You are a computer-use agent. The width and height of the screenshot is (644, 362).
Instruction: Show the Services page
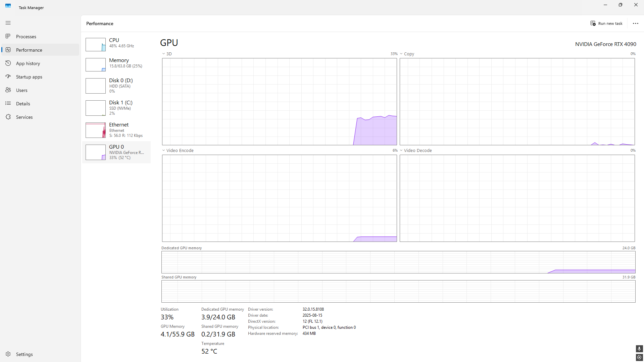[40, 117]
